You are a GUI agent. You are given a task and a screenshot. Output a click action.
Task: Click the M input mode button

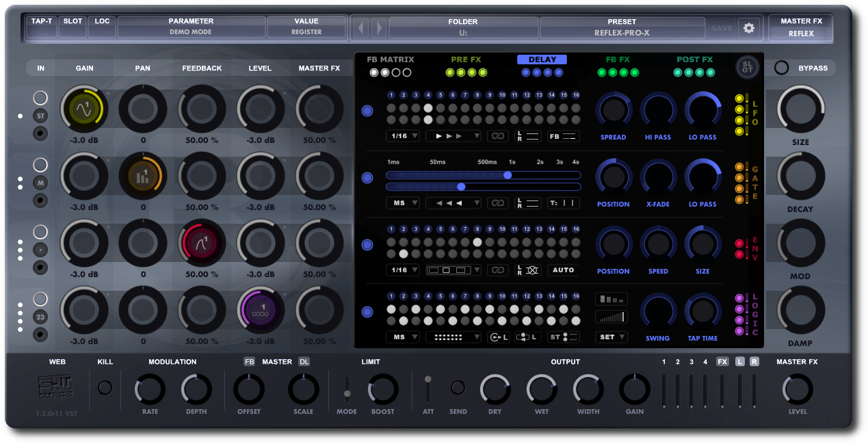click(40, 183)
